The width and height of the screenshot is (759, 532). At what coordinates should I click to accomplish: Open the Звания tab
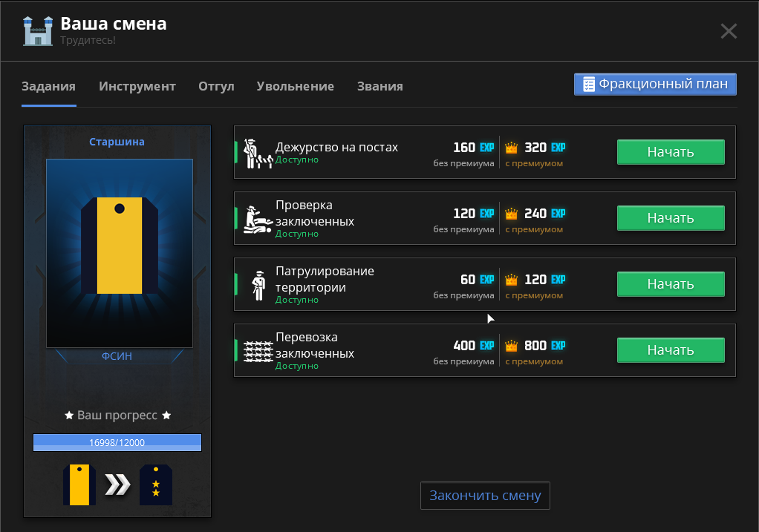(379, 86)
